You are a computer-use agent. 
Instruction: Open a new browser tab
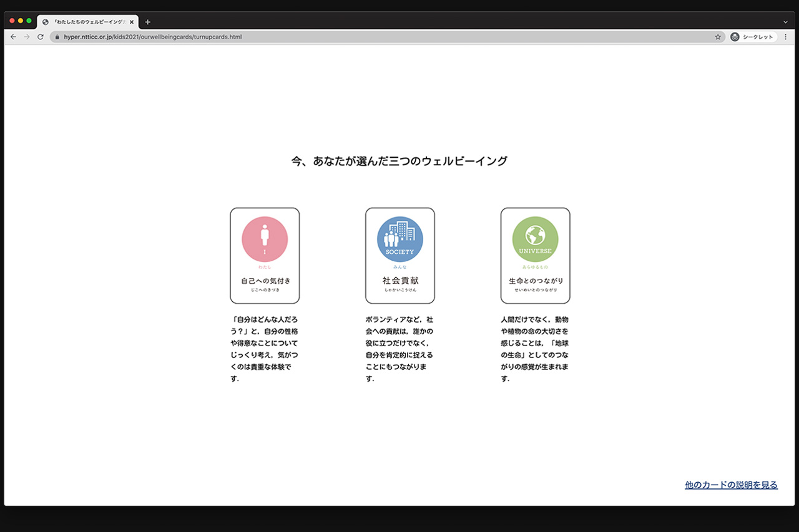(148, 22)
